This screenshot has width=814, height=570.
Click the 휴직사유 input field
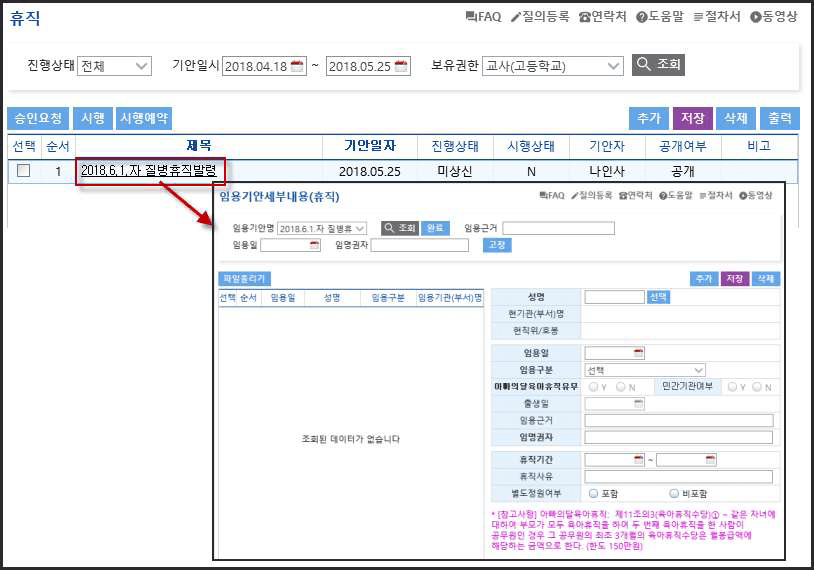pos(678,477)
